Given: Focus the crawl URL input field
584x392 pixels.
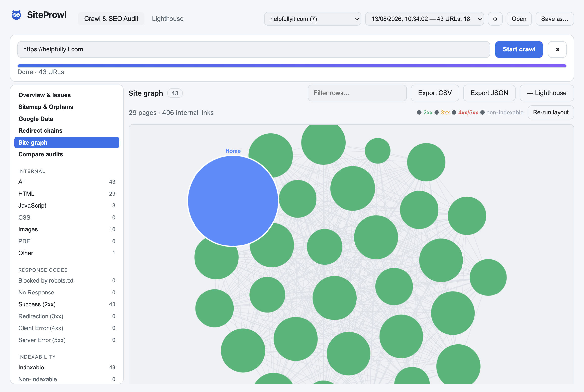Looking at the screenshot, I should coord(253,49).
